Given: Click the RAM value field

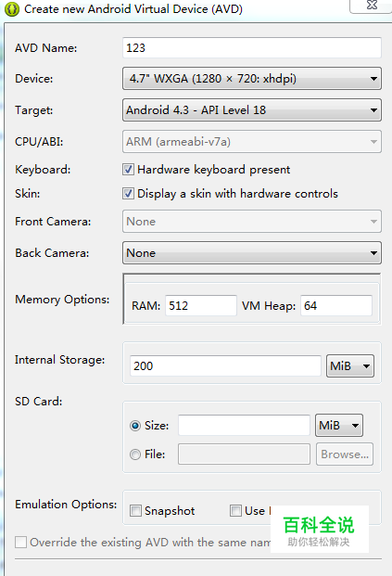Looking at the screenshot, I should [x=201, y=306].
